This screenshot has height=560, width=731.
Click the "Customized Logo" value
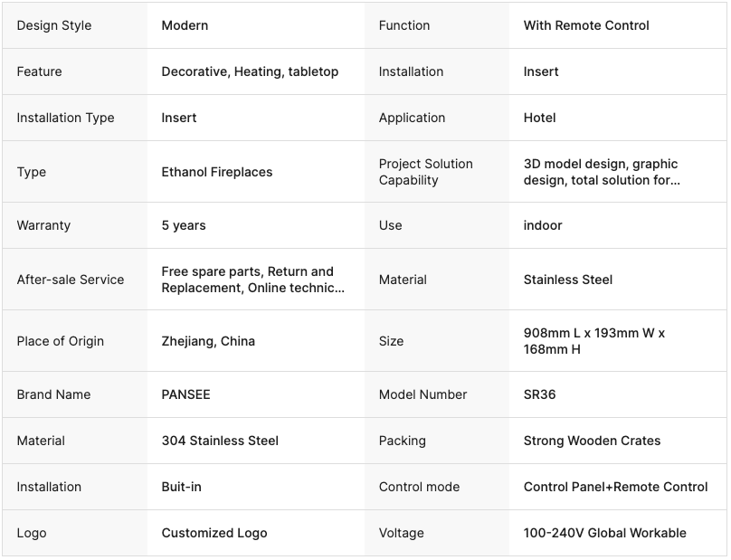coord(214,533)
